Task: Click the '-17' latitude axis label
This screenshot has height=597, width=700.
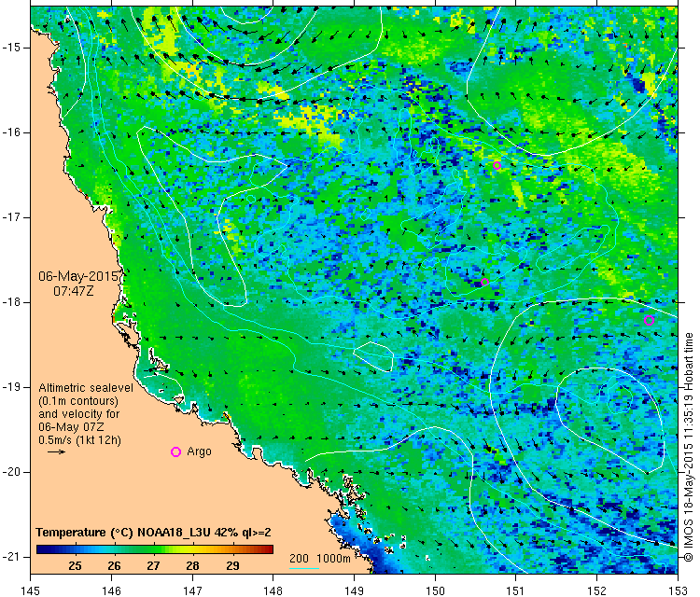Action: pos(10,217)
